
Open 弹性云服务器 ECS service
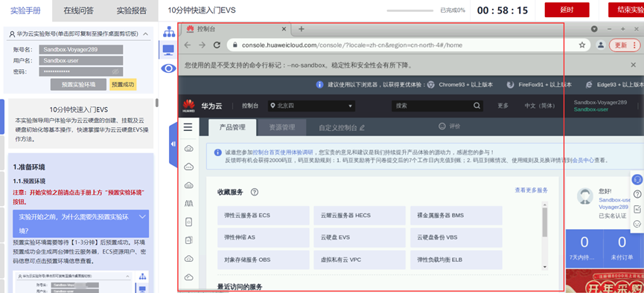pos(264,215)
